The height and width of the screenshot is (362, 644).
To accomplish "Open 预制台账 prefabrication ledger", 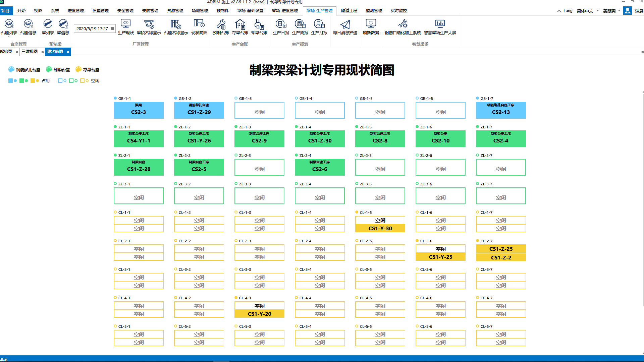I will [x=221, y=27].
